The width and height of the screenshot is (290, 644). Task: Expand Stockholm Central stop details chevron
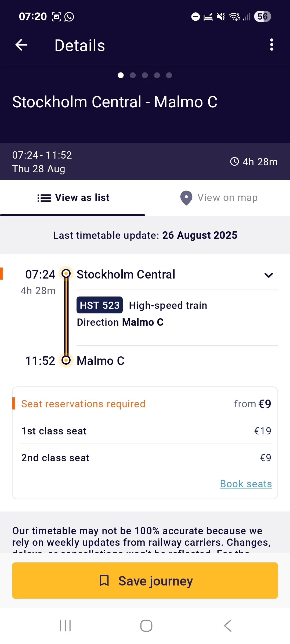click(269, 275)
